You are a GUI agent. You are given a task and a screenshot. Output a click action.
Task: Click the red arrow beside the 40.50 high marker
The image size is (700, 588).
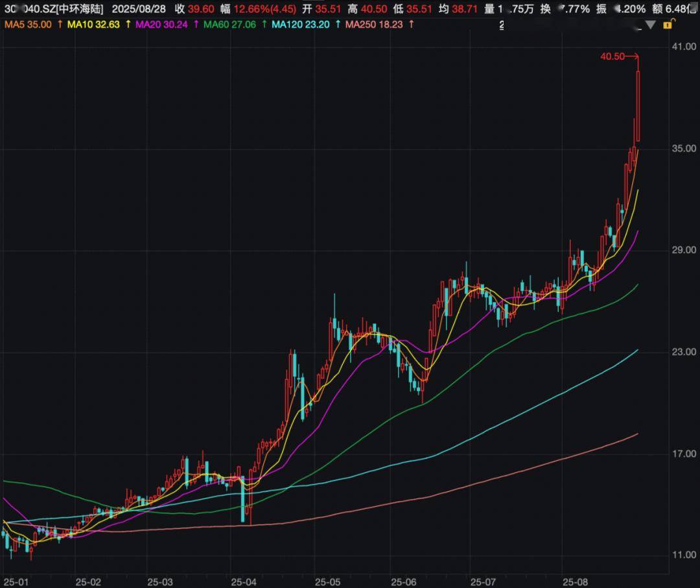click(x=634, y=57)
